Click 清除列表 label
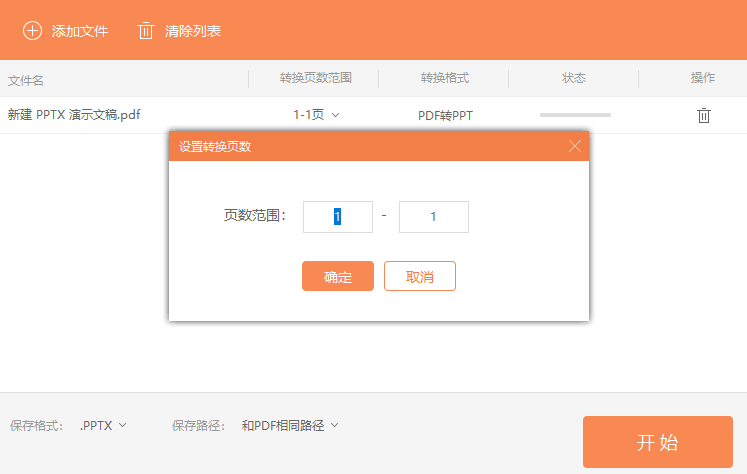 (192, 31)
